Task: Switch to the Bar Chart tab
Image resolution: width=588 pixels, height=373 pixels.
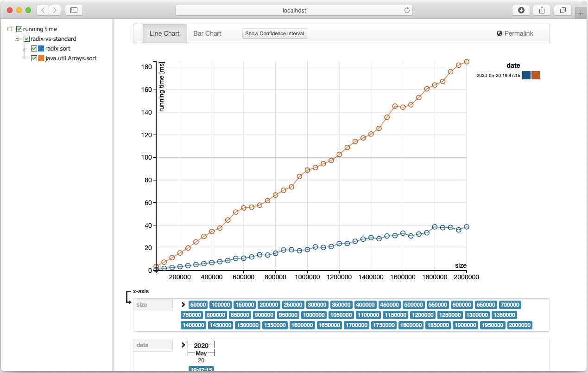Action: pos(207,33)
